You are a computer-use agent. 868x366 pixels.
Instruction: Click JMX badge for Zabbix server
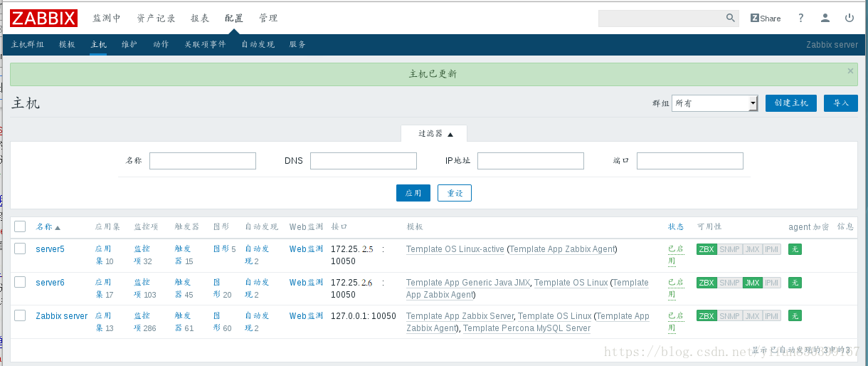(x=752, y=316)
